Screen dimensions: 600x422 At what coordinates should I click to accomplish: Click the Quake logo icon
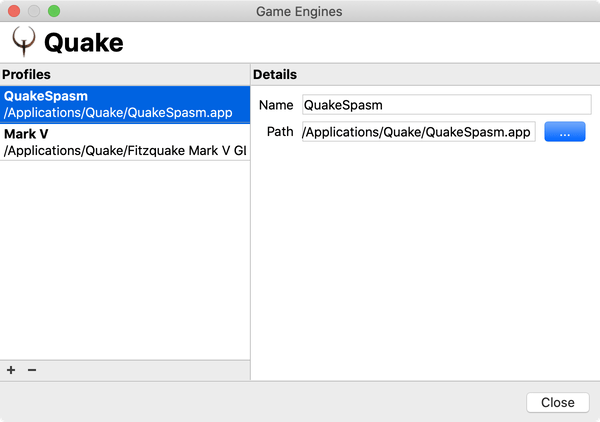pos(24,42)
